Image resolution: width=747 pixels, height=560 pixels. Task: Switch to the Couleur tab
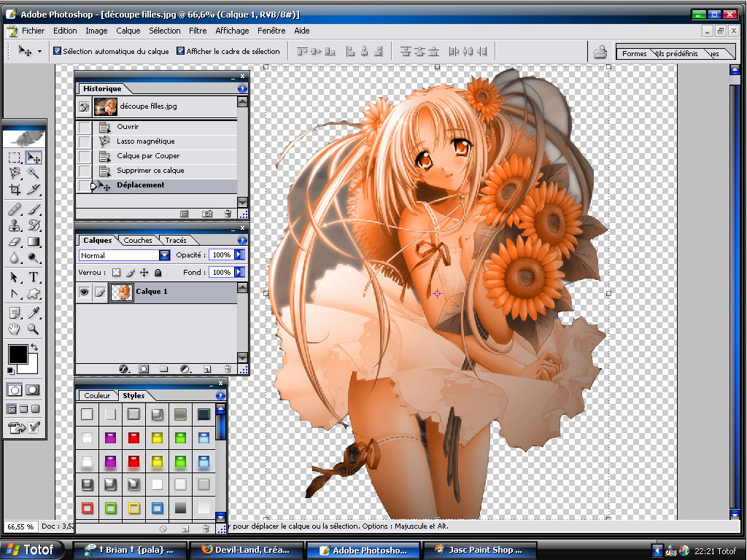[97, 396]
